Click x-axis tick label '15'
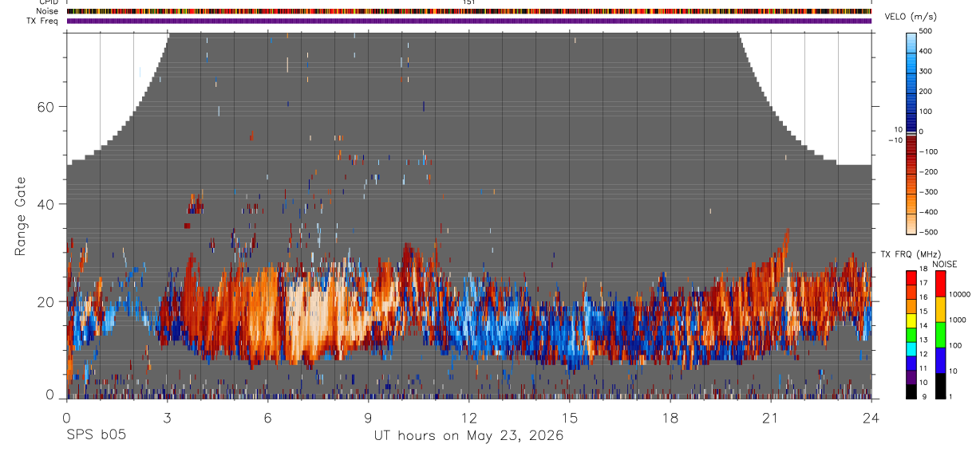Screen dimensions: 980x452 tap(570, 418)
